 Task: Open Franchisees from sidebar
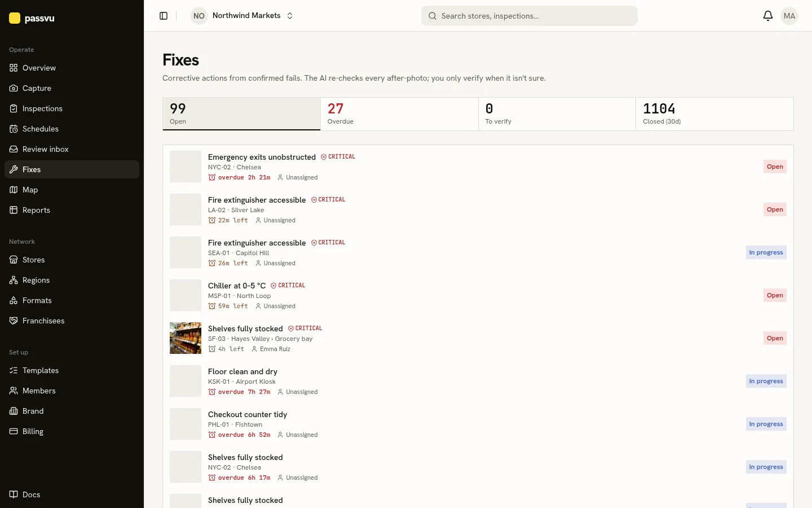tap(72, 321)
